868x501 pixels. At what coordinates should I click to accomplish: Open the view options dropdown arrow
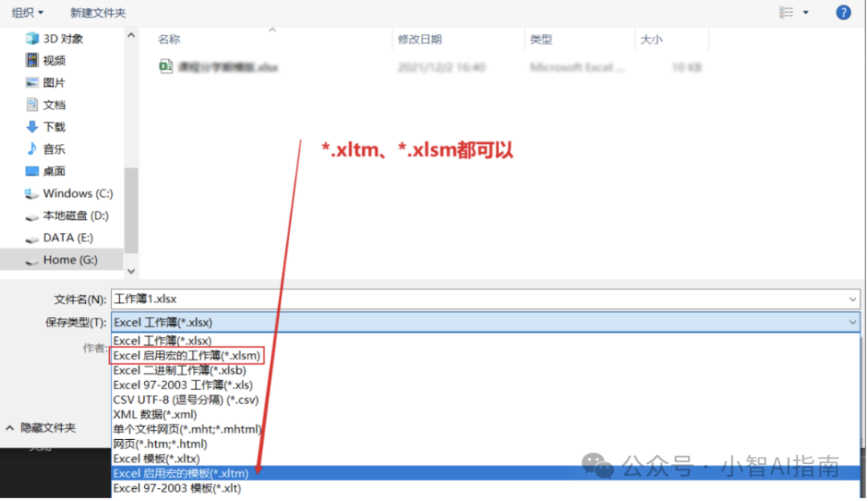click(805, 12)
